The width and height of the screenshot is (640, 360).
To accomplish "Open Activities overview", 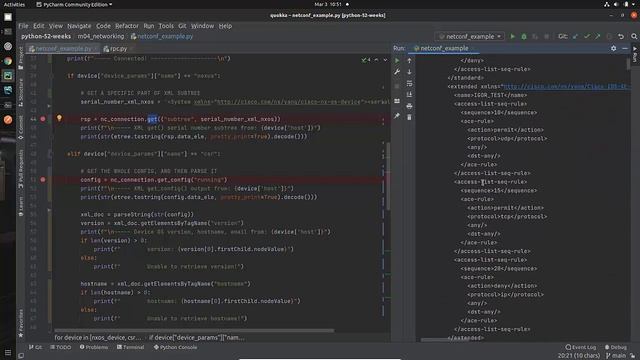I will tap(14, 4).
